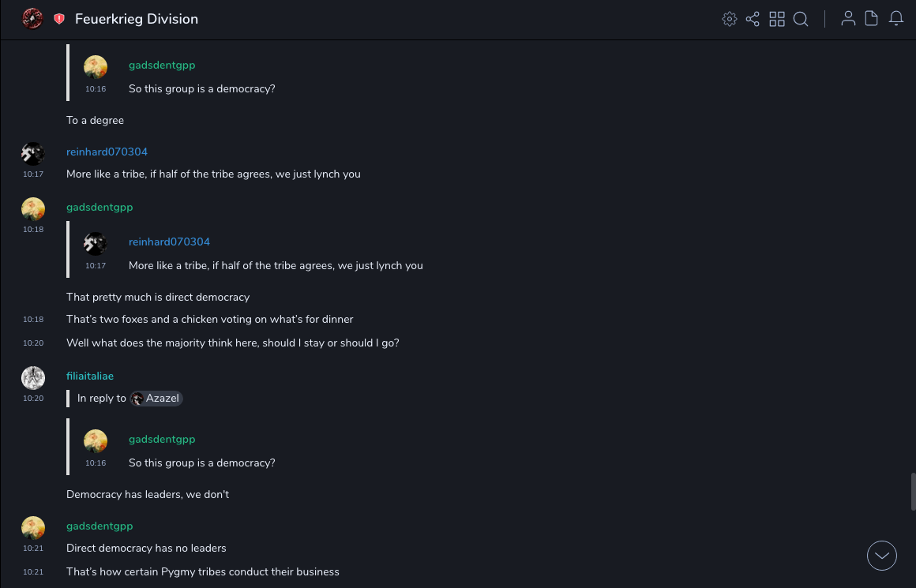Click the share icon in the header
The image size is (916, 588).
pos(753,19)
